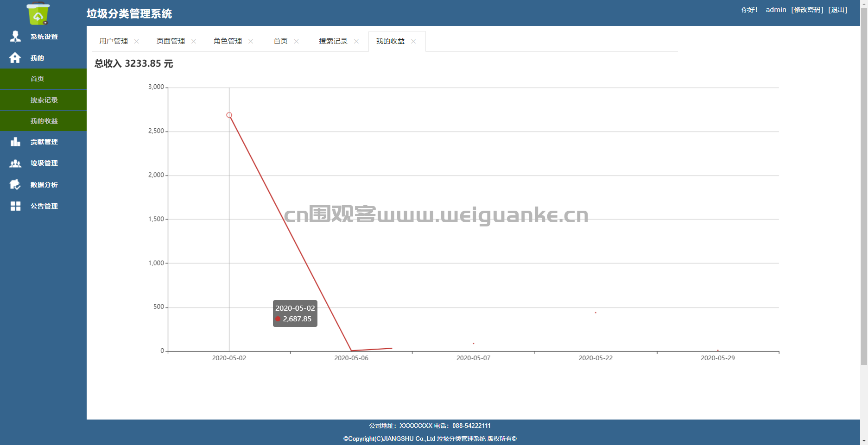The height and width of the screenshot is (445, 868).
Task: Close the 我的收益 tab
Action: click(413, 41)
